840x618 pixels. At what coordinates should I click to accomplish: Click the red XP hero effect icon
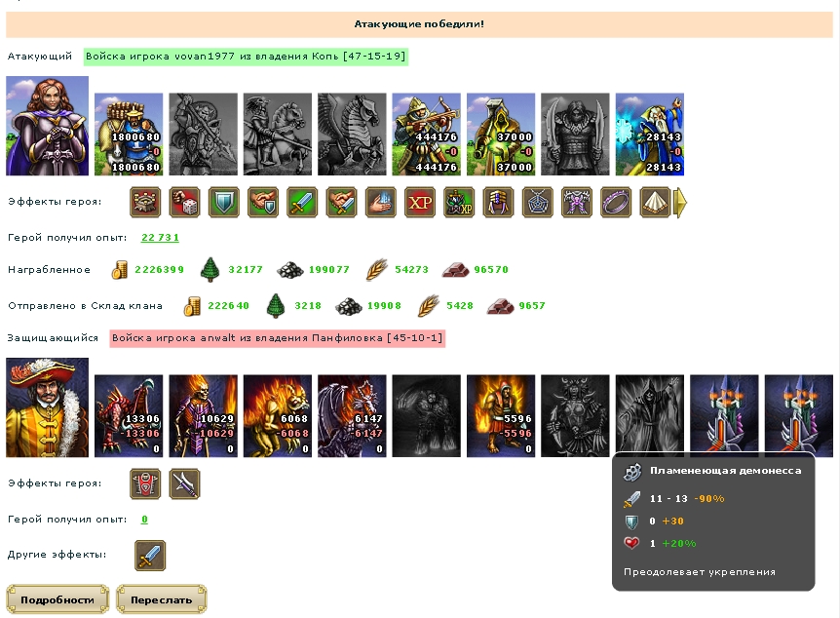point(420,202)
